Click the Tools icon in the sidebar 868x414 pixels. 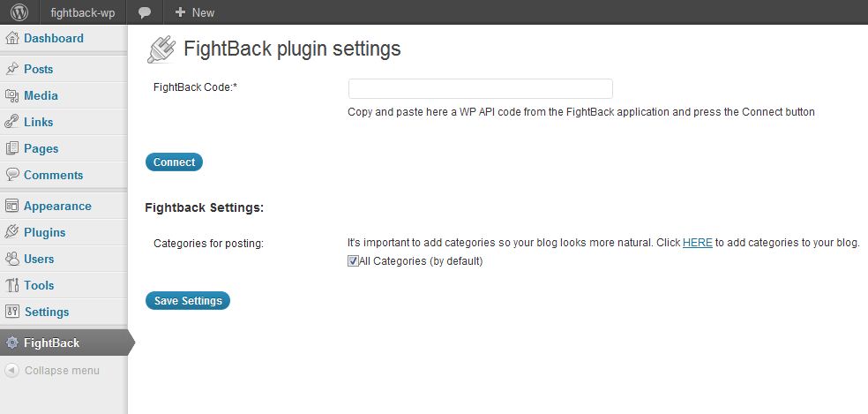11,285
